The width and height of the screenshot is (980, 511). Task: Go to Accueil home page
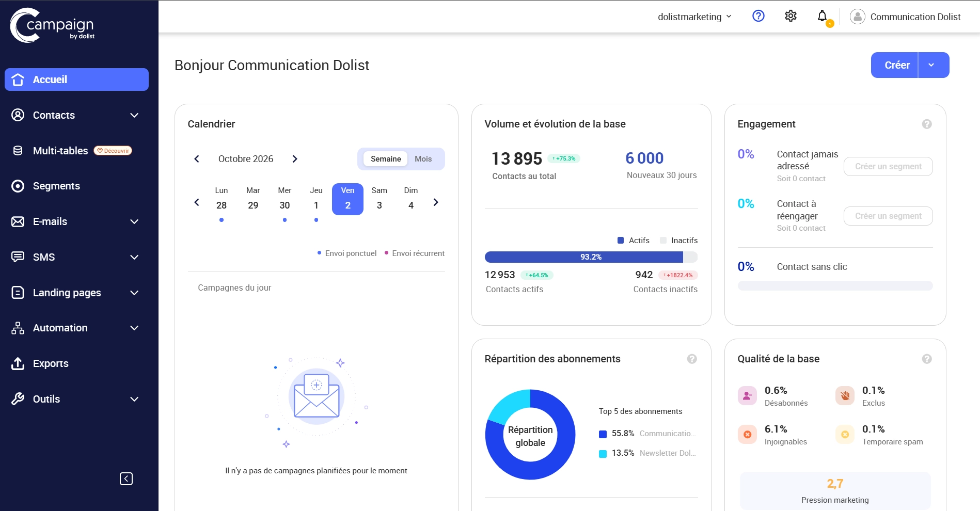click(76, 79)
